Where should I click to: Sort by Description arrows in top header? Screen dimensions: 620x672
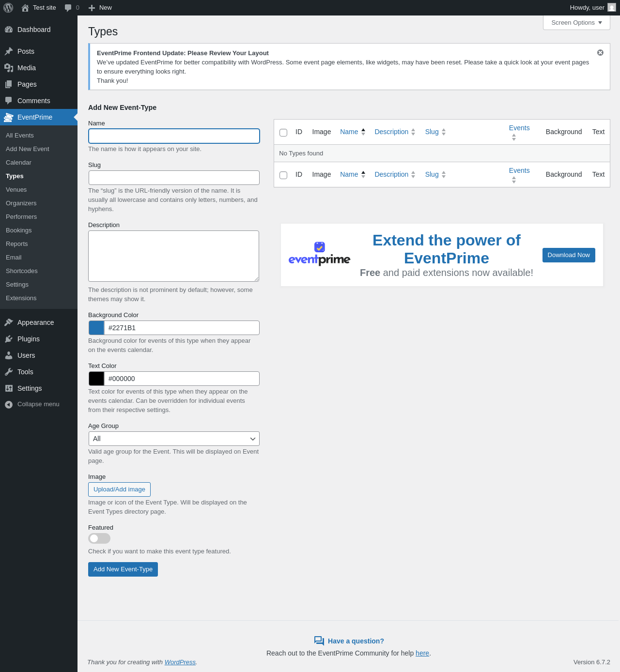413,132
